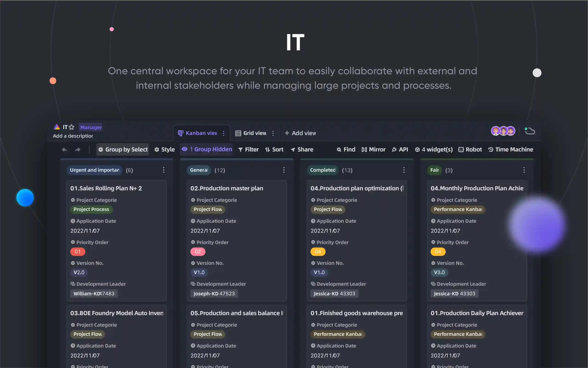The image size is (588, 368).
Task: Show the hidden group
Action: (x=206, y=149)
